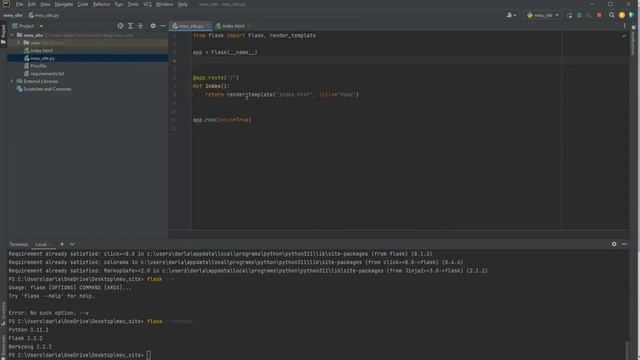This screenshot has width=640, height=360.
Task: Click the Terminal panel label
Action: [x=19, y=244]
